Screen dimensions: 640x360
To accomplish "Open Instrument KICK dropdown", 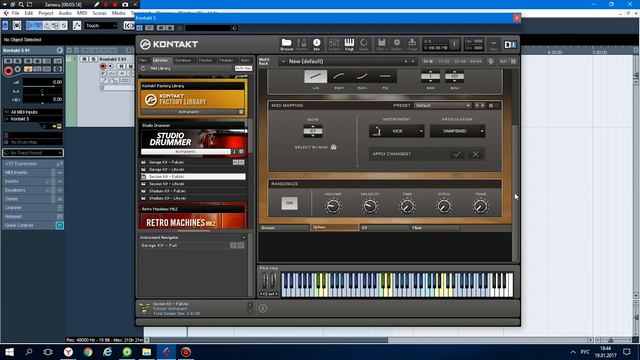I will (396, 131).
